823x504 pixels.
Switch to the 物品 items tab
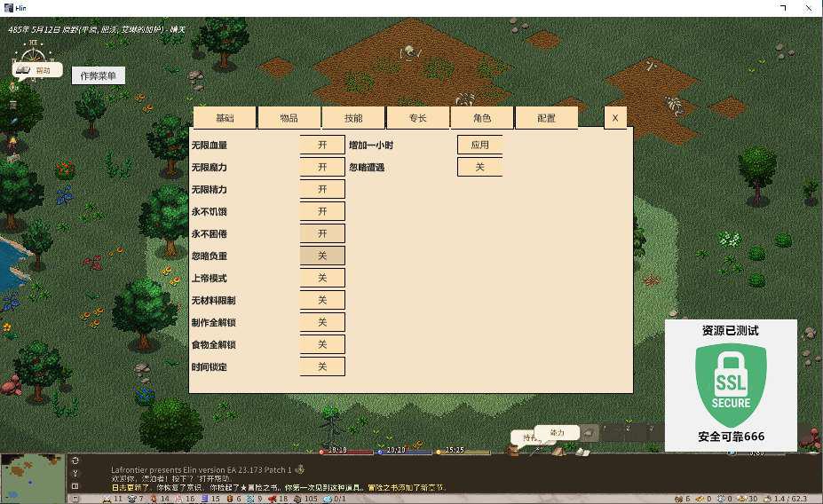tap(289, 118)
